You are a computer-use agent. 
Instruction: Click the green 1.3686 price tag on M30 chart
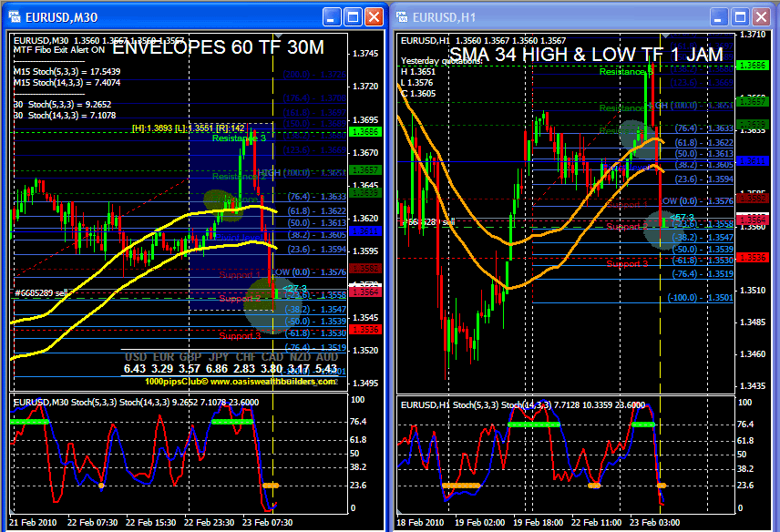365,132
